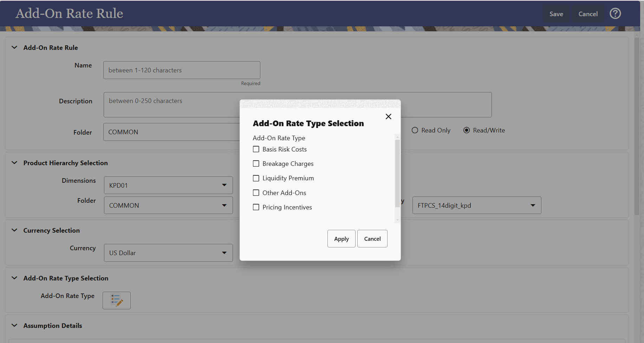
Task: Check the Basis Risk Costs checkbox
Action: [x=256, y=149]
